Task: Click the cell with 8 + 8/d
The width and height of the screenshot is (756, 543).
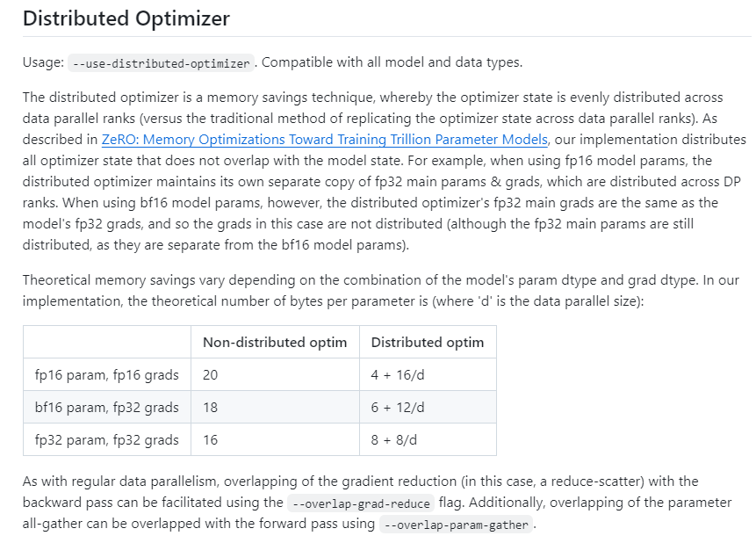Action: tap(394, 440)
